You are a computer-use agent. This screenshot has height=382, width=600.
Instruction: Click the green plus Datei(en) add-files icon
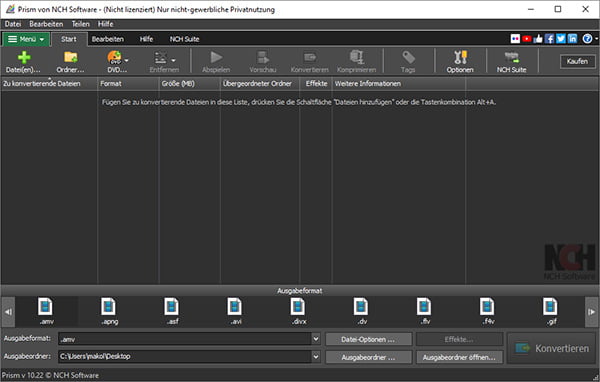(24, 57)
